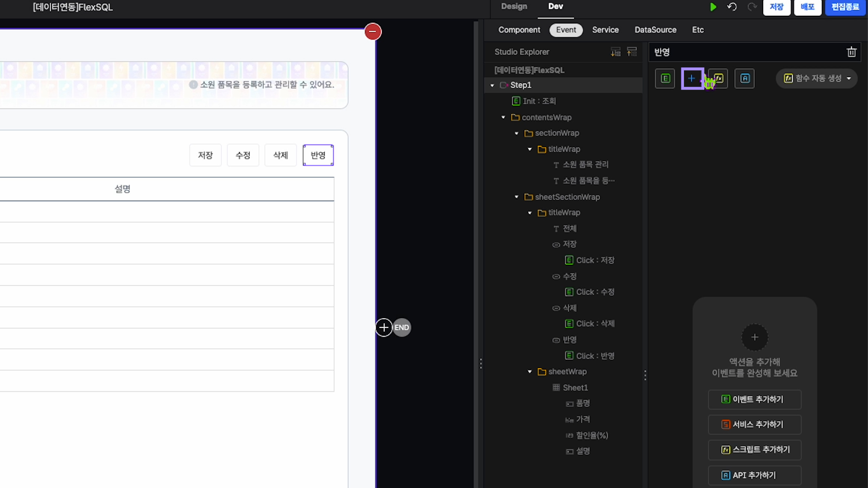Viewport: 868px width, 488px height.
Task: Open the DataSource tab
Action: [x=656, y=30]
